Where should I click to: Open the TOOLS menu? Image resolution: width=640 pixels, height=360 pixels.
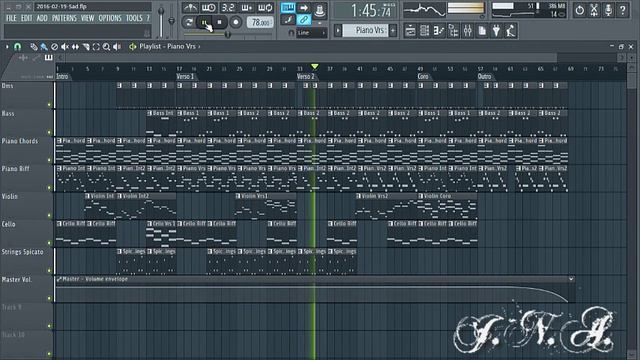pyautogui.click(x=134, y=18)
